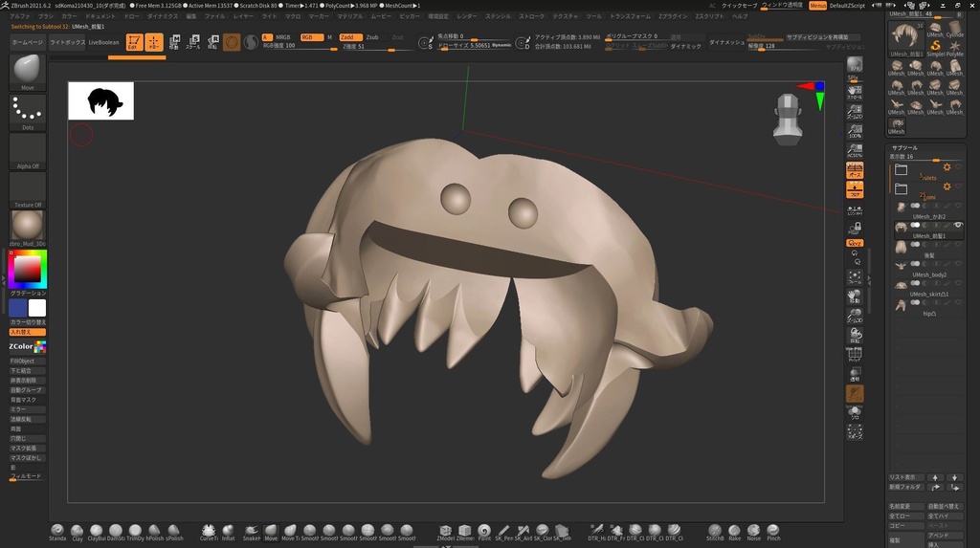Toggle the Zadd mode
The image size is (980, 548).
tap(349, 36)
